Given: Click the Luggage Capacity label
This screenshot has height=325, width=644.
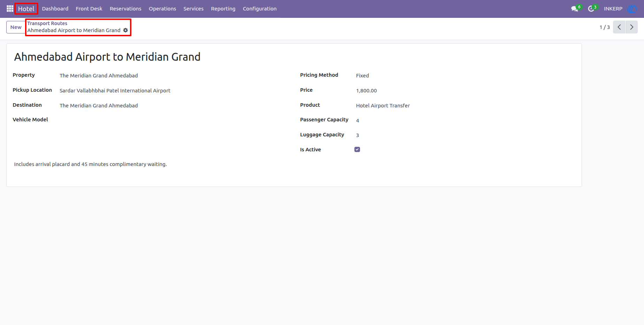Looking at the screenshot, I should [x=322, y=135].
